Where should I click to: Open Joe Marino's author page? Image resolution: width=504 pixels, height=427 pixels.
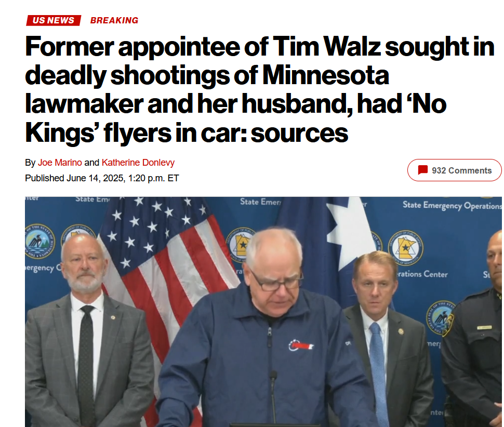pos(60,163)
